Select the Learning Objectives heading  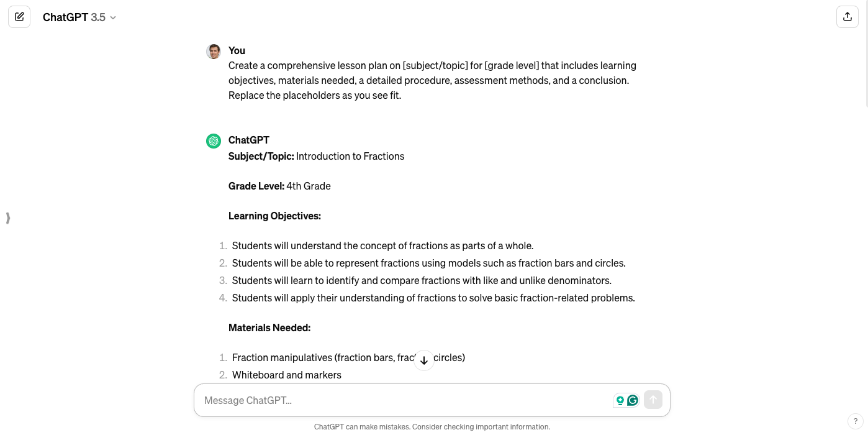click(274, 216)
